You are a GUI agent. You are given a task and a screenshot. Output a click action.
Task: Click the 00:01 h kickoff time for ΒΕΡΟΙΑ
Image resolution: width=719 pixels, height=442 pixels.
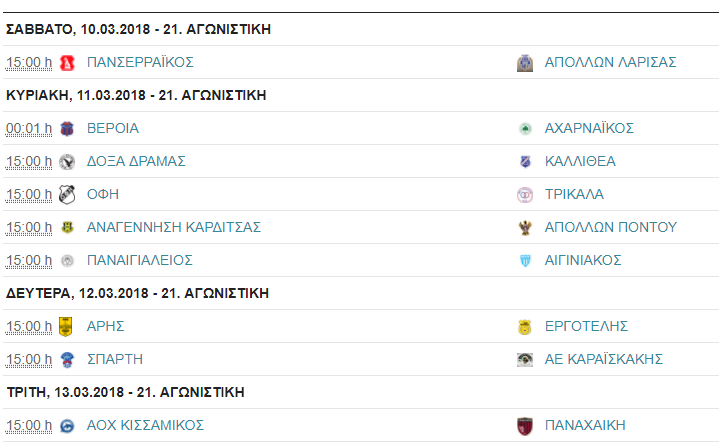tap(28, 128)
